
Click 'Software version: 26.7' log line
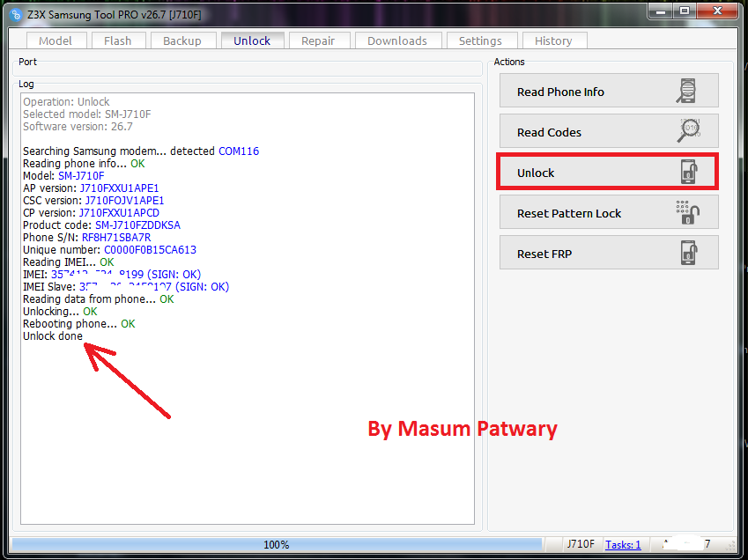point(78,127)
